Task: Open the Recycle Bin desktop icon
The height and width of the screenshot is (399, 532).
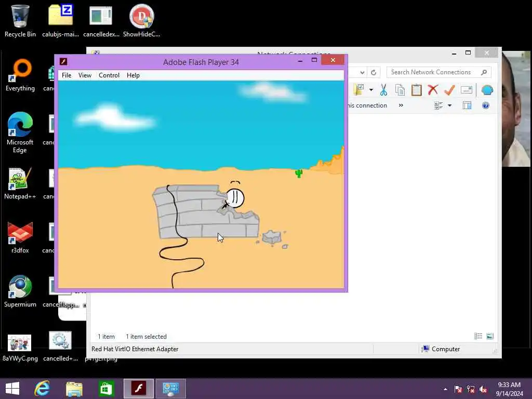Action: click(20, 21)
